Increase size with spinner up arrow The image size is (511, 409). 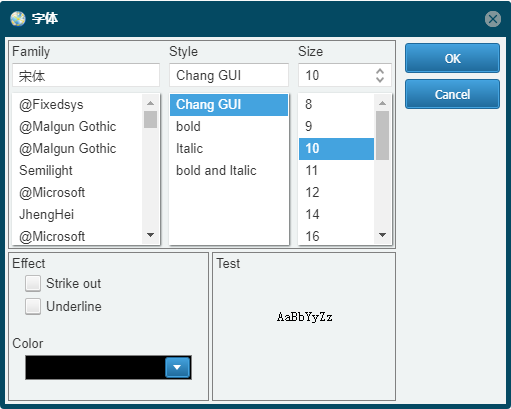click(380, 71)
